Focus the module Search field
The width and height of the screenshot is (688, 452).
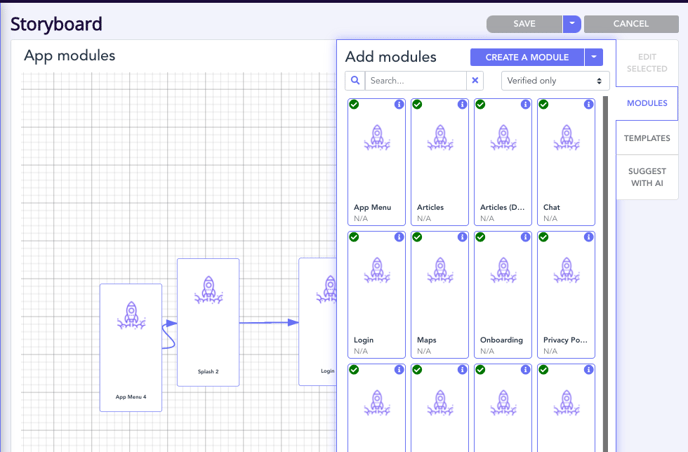pyautogui.click(x=416, y=81)
